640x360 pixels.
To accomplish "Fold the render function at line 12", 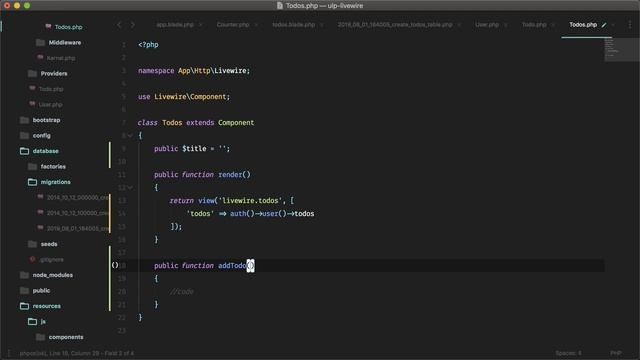I will click(x=130, y=187).
